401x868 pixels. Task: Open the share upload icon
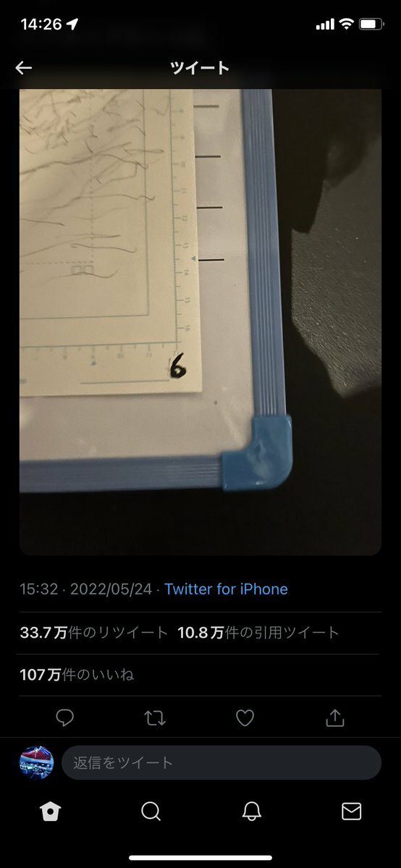[x=335, y=718]
